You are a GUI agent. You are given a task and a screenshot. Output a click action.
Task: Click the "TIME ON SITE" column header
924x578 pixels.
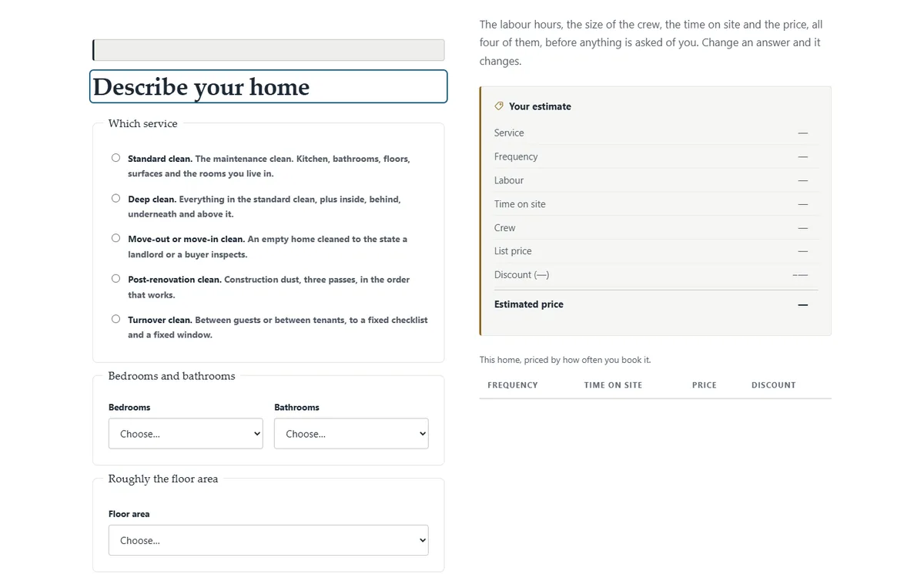613,385
